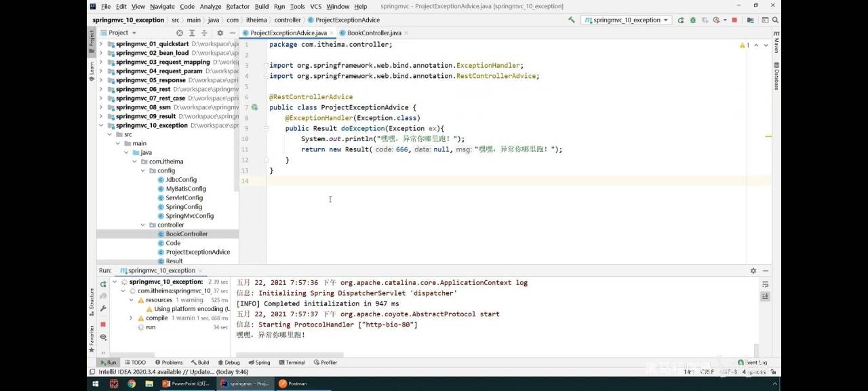This screenshot has height=391, width=868.
Task: Switch to the ProjectExceptionAdvice.java tab
Action: tap(288, 33)
